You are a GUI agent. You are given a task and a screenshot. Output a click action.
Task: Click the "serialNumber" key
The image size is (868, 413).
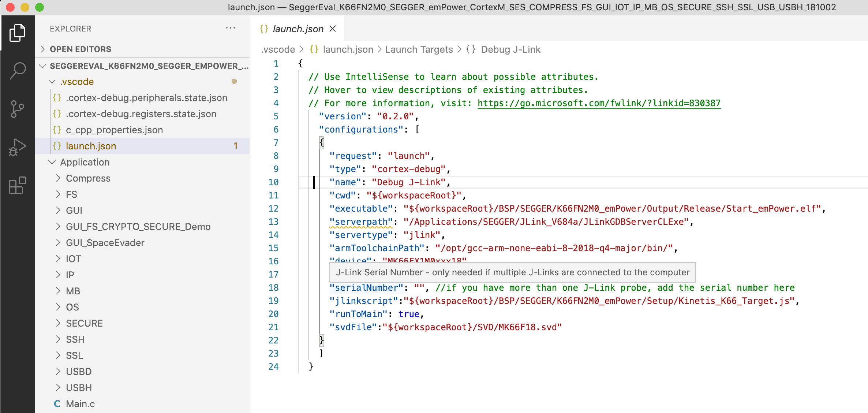point(366,288)
